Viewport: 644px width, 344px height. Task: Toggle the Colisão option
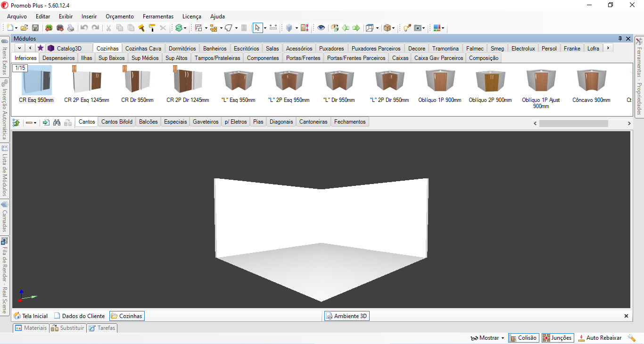coord(523,338)
